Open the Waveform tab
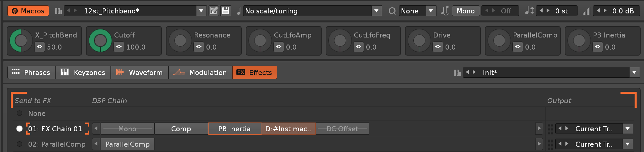 [140, 73]
